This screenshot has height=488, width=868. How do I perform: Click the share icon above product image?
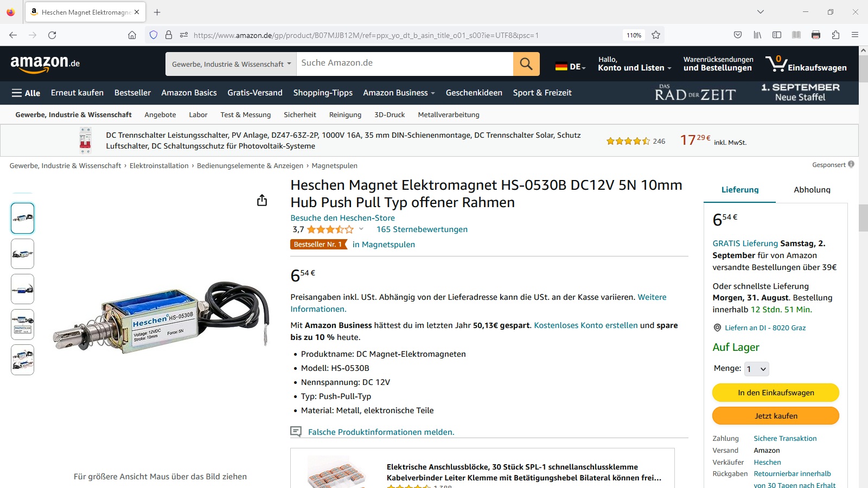click(x=262, y=201)
